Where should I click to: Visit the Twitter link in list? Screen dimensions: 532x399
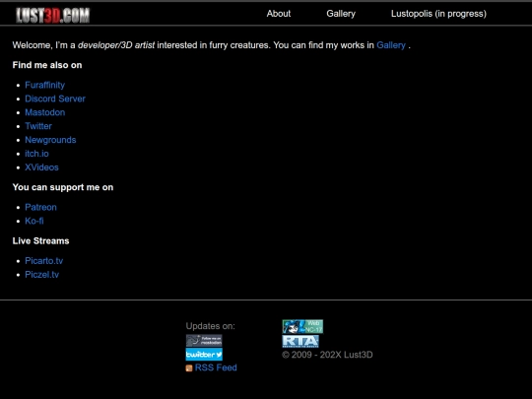tap(38, 126)
